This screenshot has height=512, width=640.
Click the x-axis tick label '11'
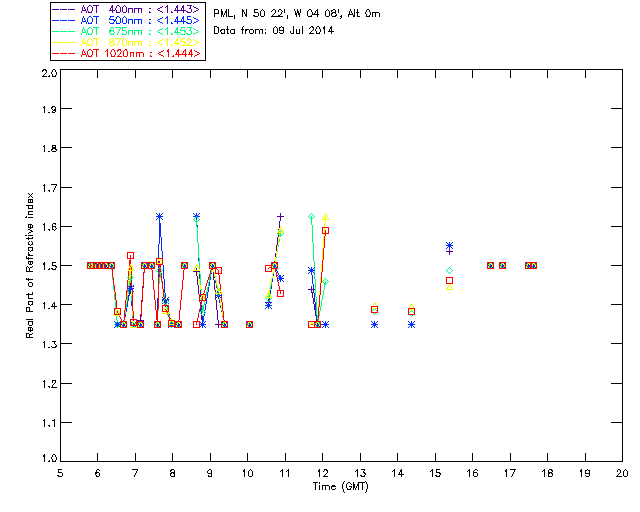click(x=285, y=473)
